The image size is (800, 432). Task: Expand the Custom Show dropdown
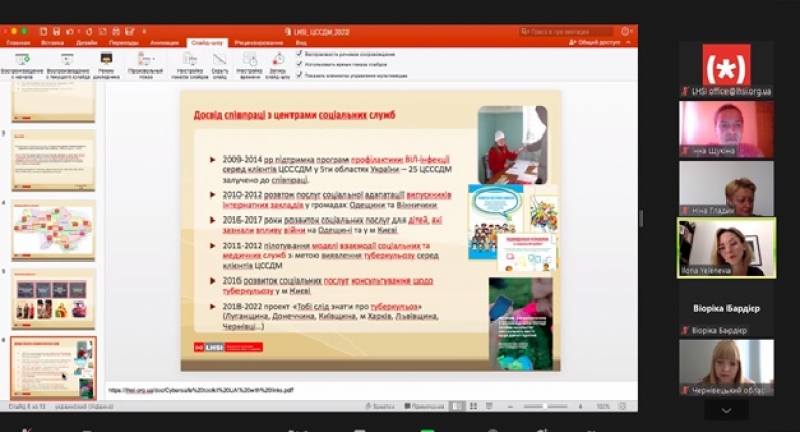coord(146,62)
